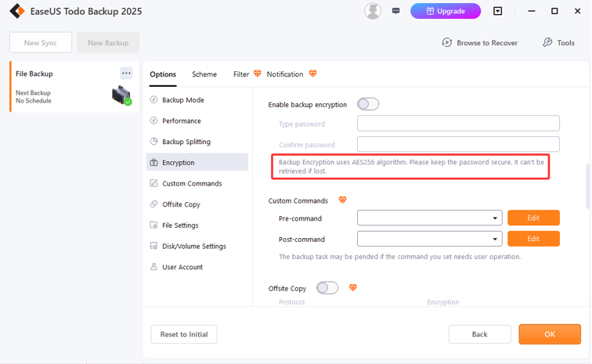Switch to the Scheme tab

[x=204, y=74]
